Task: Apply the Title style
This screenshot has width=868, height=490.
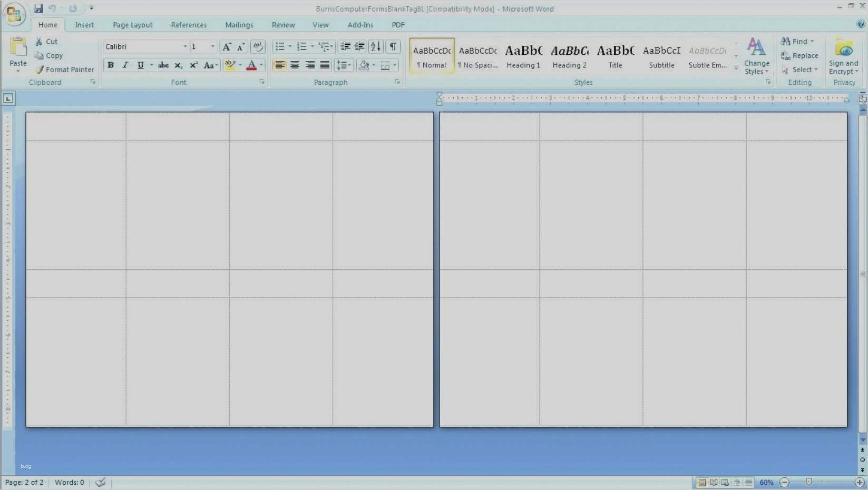Action: 615,55
